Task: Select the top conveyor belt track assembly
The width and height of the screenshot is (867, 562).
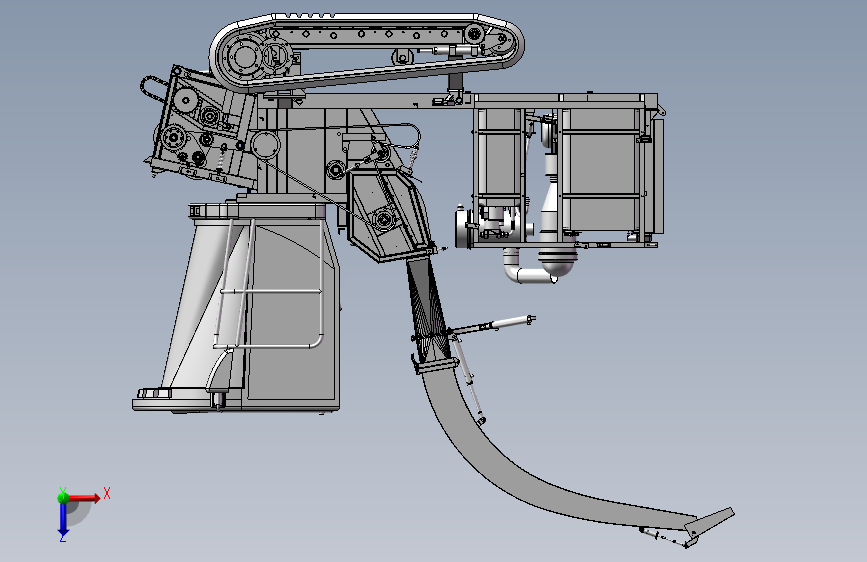Action: [367, 51]
